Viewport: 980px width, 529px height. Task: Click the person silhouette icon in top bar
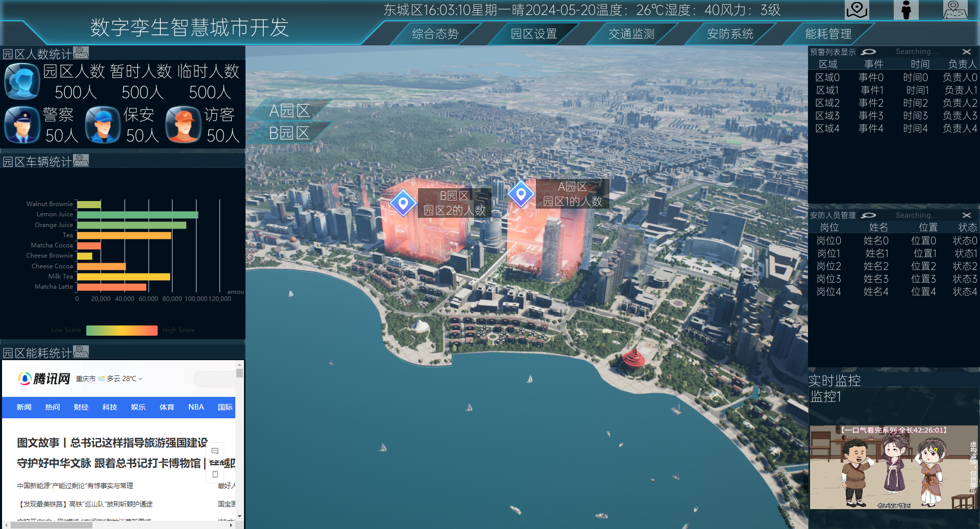coord(906,10)
